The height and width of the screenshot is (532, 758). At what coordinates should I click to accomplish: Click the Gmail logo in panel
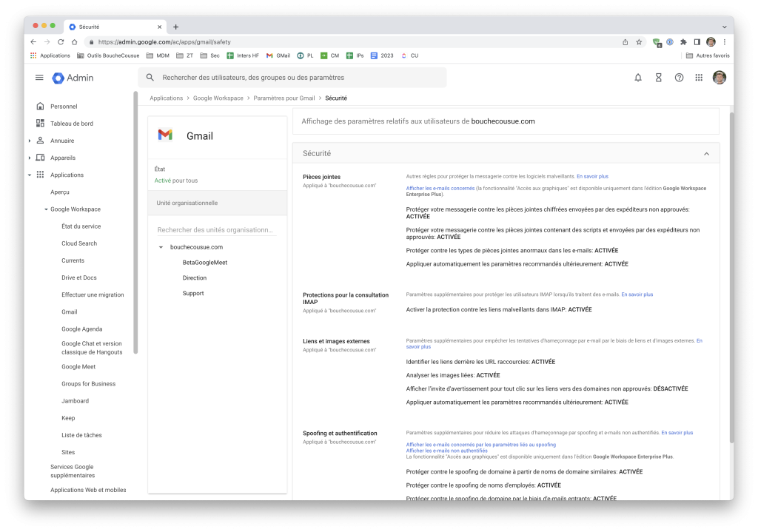[165, 135]
